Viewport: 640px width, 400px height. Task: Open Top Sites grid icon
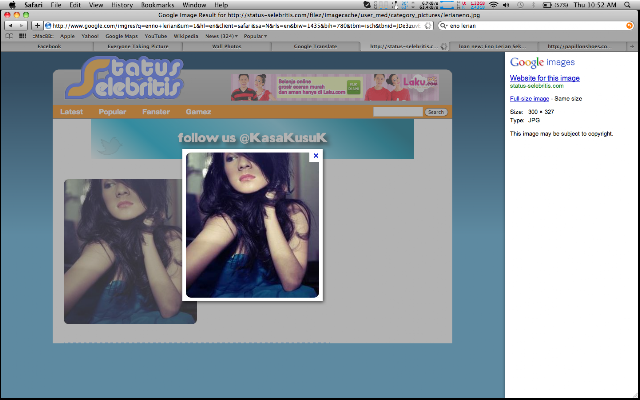pyautogui.click(x=22, y=36)
